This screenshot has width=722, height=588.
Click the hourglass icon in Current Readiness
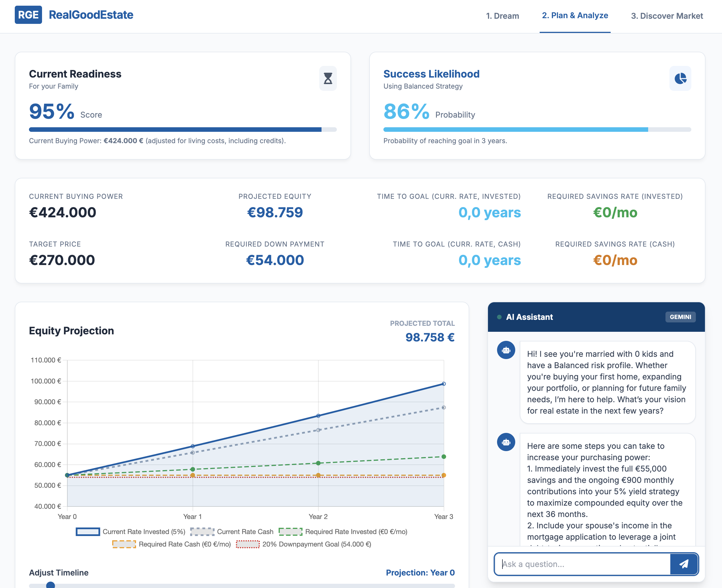[327, 79]
